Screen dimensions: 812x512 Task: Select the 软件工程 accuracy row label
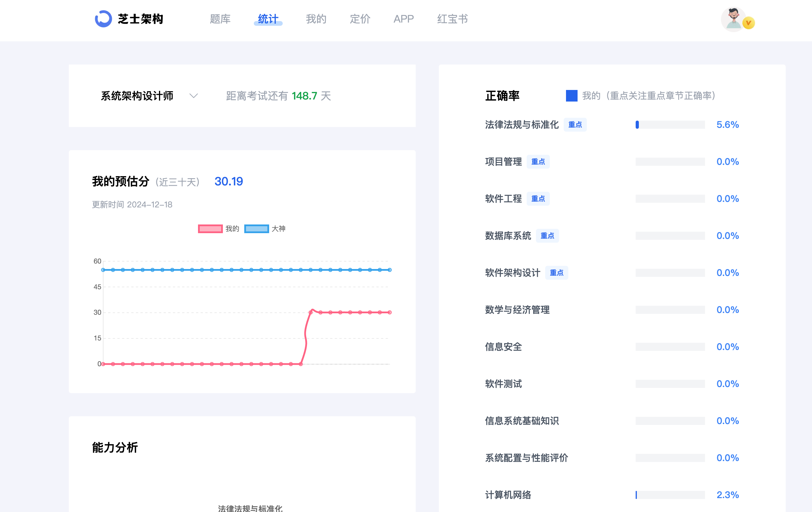503,198
